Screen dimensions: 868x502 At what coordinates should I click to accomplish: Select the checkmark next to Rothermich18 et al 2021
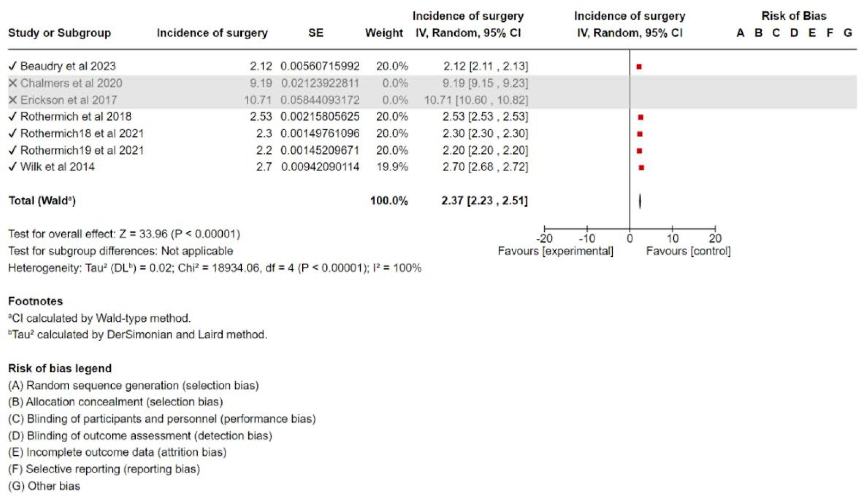(x=12, y=133)
